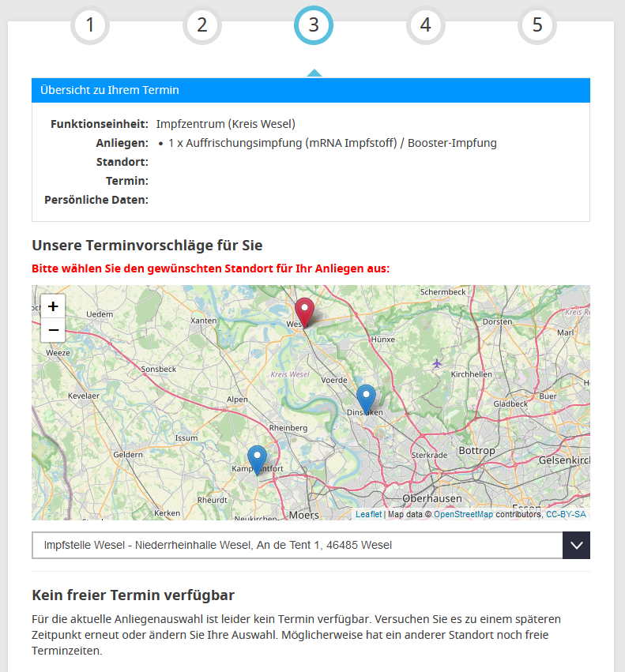This screenshot has width=625, height=672.
Task: Click the Kerken label on the map
Action: [168, 513]
